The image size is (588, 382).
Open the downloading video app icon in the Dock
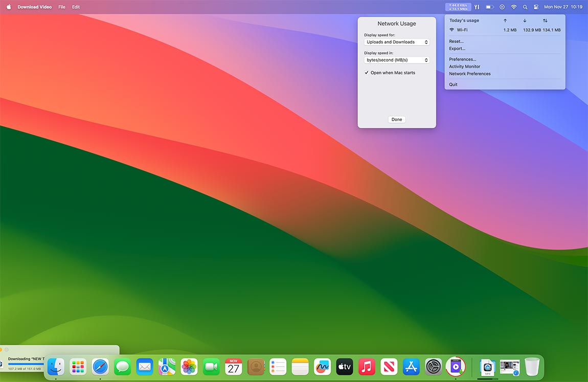tap(455, 367)
